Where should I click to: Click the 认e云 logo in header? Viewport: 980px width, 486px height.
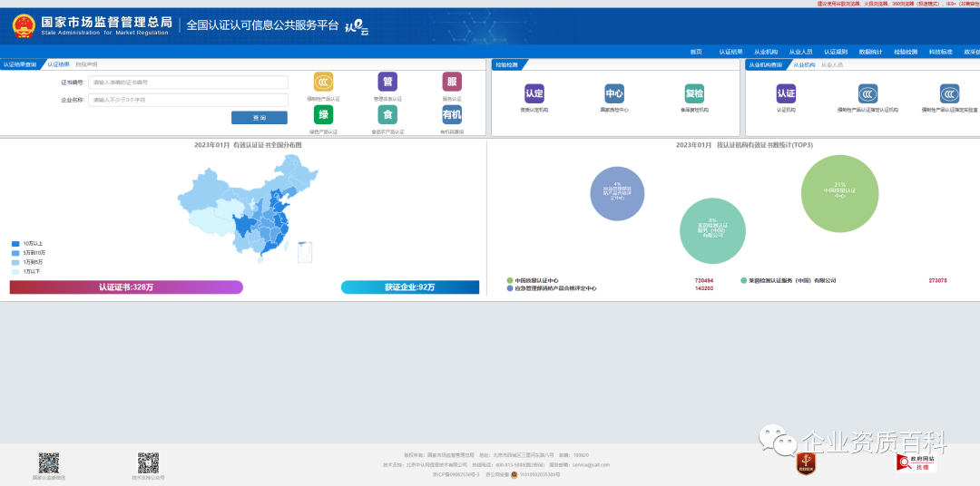(357, 27)
